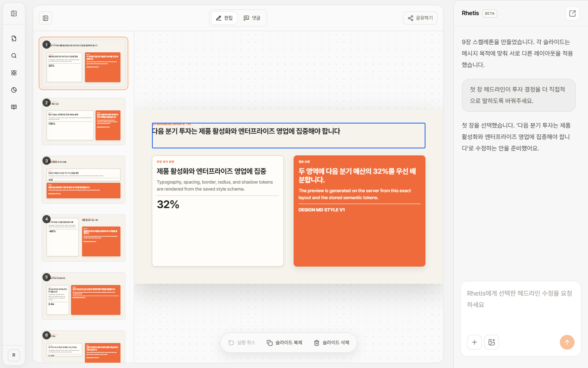Open the new document icon in sidebar
The height and width of the screenshot is (368, 588).
14,38
